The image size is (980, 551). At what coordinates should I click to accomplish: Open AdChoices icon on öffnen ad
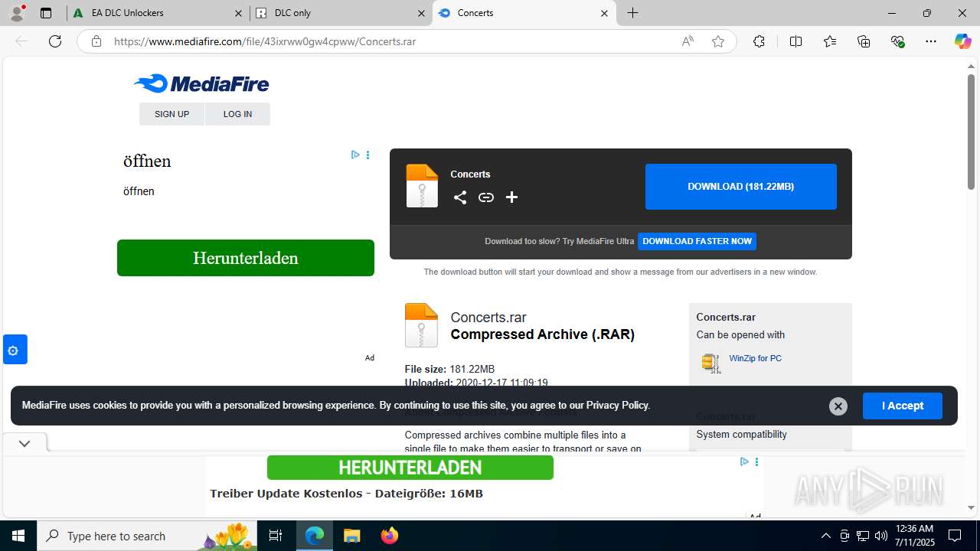tap(355, 155)
